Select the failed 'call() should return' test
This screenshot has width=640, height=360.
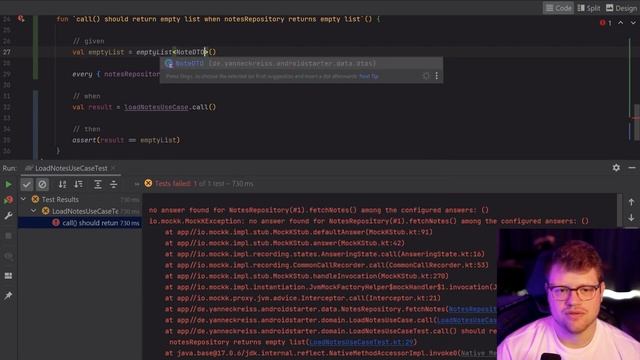[80, 223]
